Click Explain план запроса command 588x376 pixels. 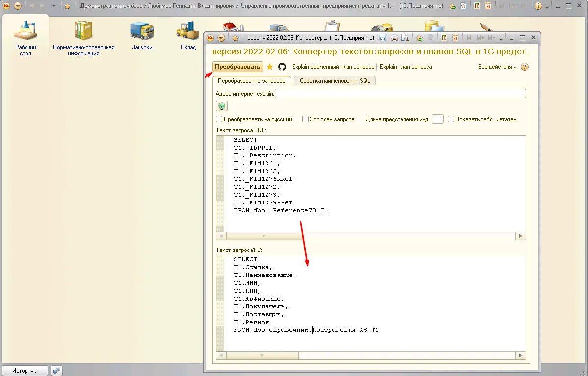[406, 67]
